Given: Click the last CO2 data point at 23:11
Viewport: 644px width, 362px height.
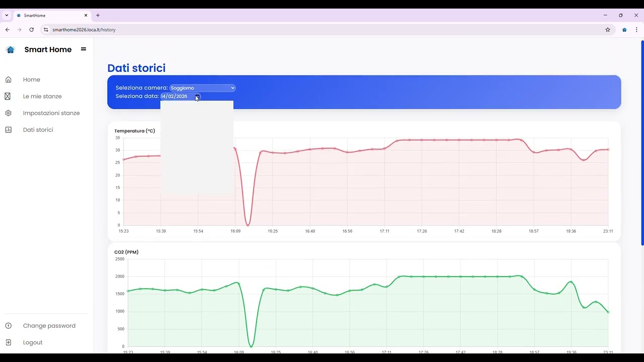Looking at the screenshot, I should click(x=608, y=312).
